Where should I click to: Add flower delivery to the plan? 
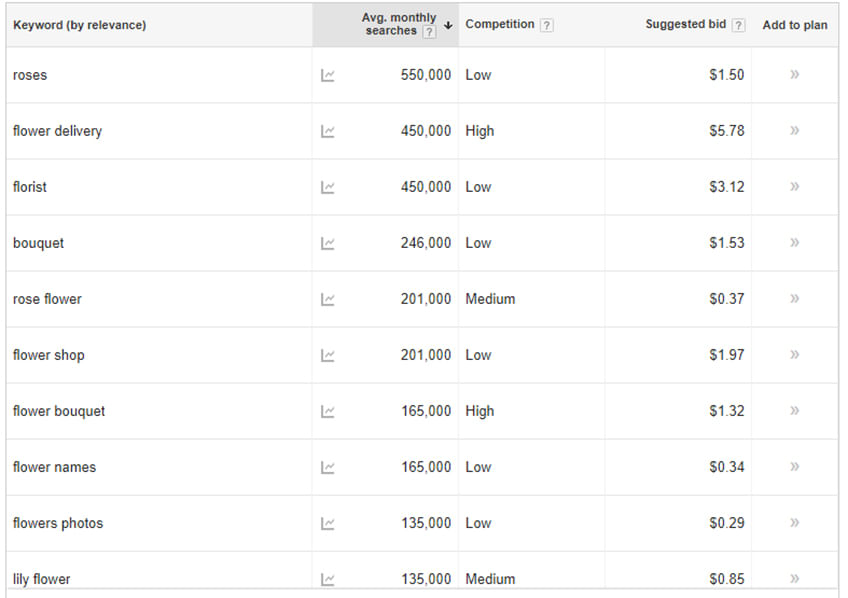795,131
